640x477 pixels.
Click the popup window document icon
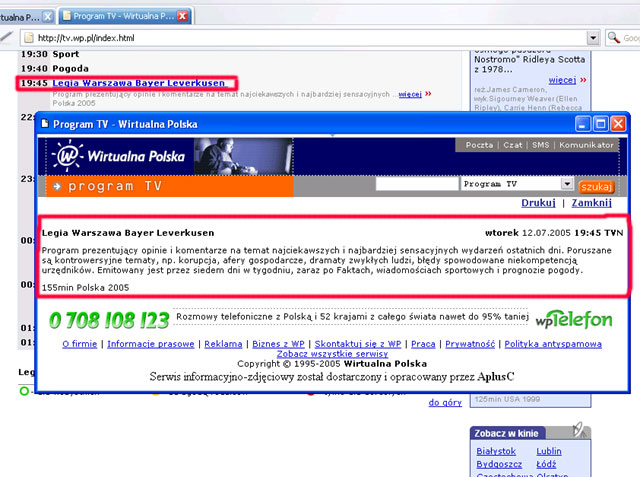coord(45,123)
